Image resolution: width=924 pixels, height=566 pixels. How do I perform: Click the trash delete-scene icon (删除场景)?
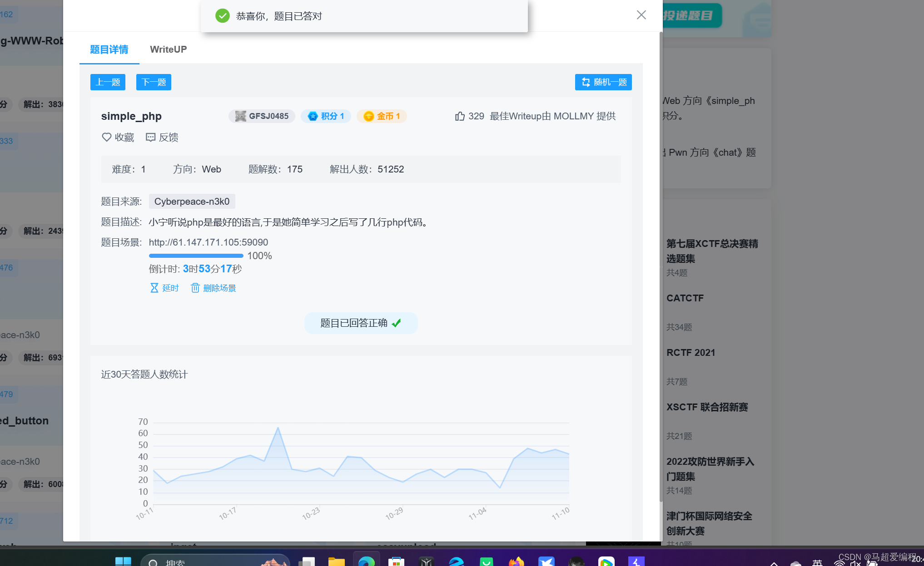(x=195, y=288)
